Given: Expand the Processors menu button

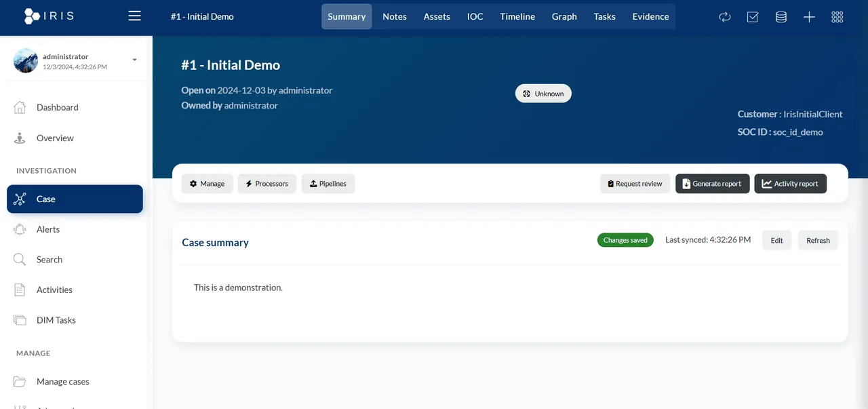Looking at the screenshot, I should coord(267,184).
